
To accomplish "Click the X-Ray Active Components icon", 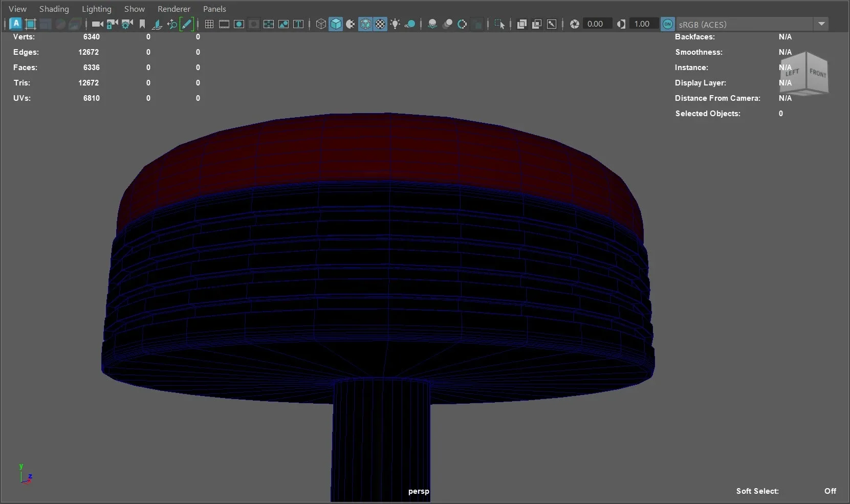I will pyautogui.click(x=537, y=24).
